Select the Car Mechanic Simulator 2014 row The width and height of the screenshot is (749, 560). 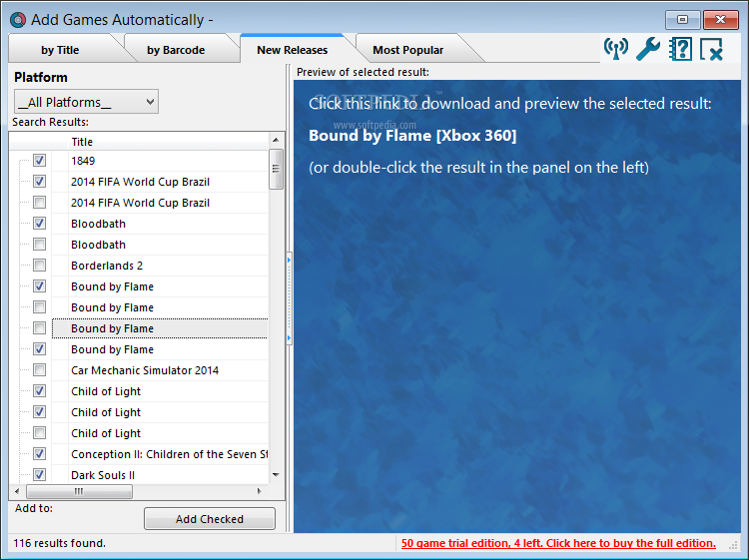click(160, 370)
